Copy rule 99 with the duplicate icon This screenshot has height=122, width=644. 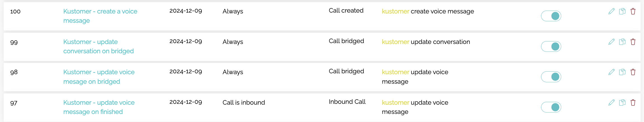[622, 42]
